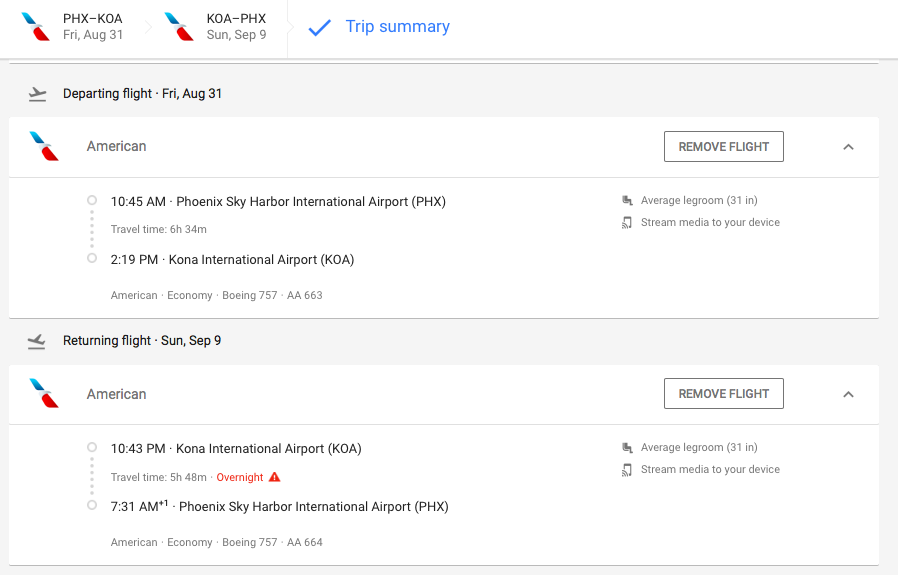
Task: Click the American Airlines logo on PHX–KOA step
Action: click(36, 27)
